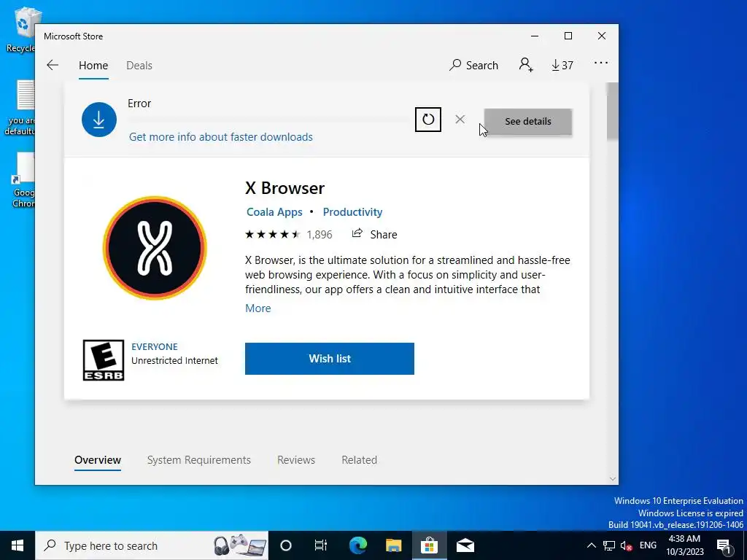Click the muted volume tray icon
Viewport: 747px width, 560px height.
627,545
